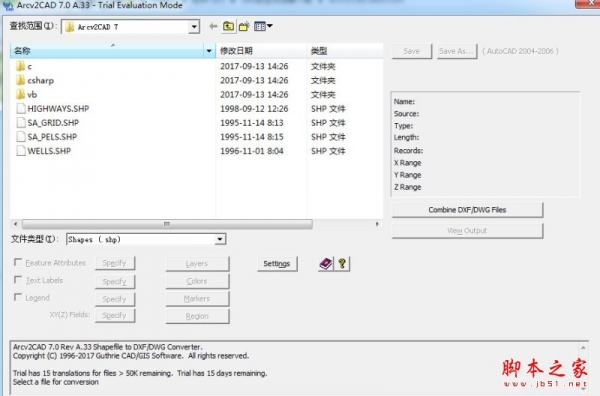Click Combine DXF/DWG Files button
This screenshot has height=396, width=600.
[x=467, y=210]
